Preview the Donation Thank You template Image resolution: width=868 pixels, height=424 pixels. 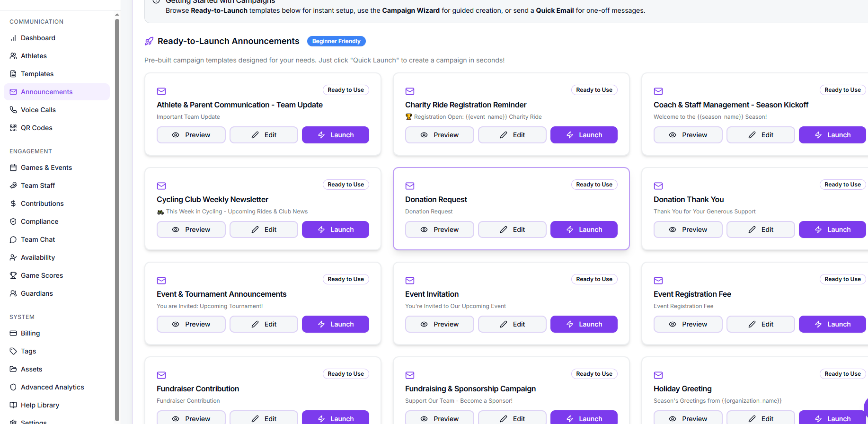pos(688,230)
